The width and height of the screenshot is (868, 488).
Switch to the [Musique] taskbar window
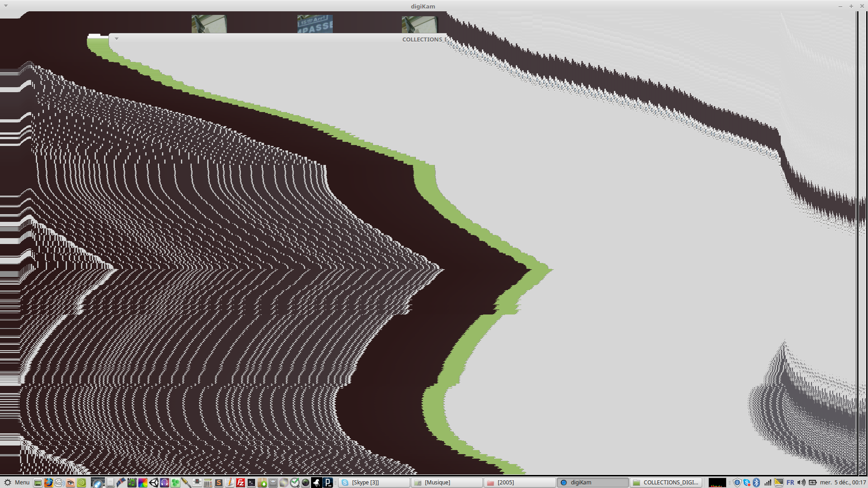(447, 483)
